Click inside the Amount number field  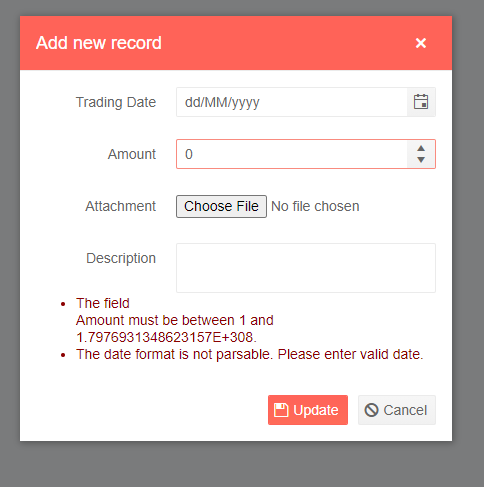[292, 154]
